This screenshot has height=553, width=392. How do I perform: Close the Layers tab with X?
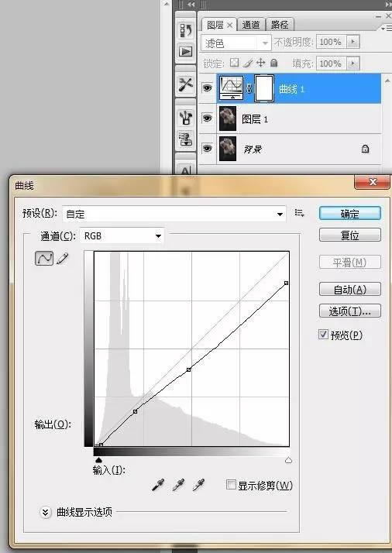pyautogui.click(x=229, y=25)
